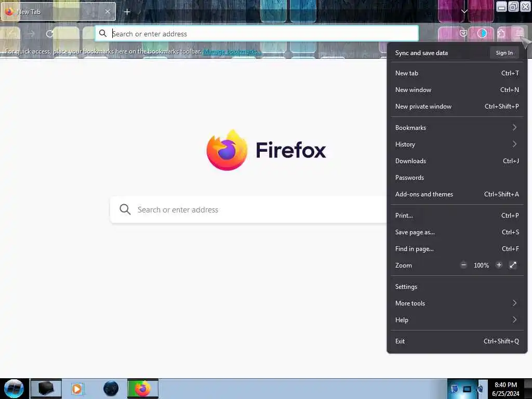
Task: Open the dark globe taskbar icon
Action: point(111,389)
